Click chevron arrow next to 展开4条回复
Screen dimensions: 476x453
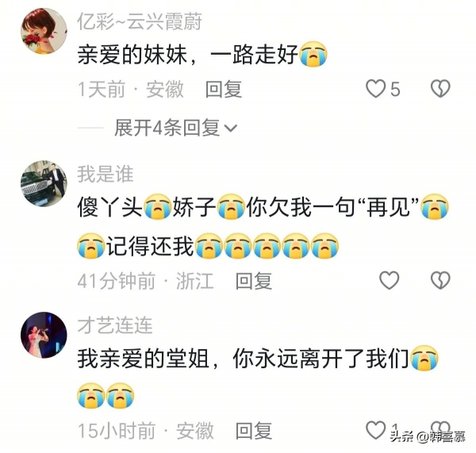point(230,129)
